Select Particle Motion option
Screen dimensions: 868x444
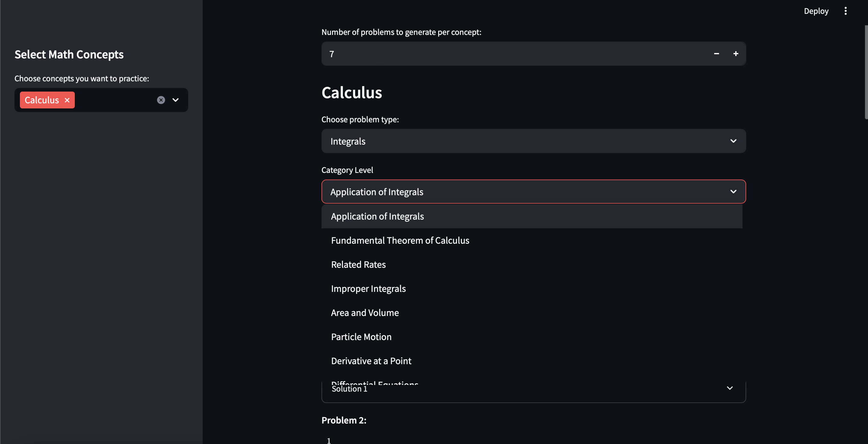[361, 337]
